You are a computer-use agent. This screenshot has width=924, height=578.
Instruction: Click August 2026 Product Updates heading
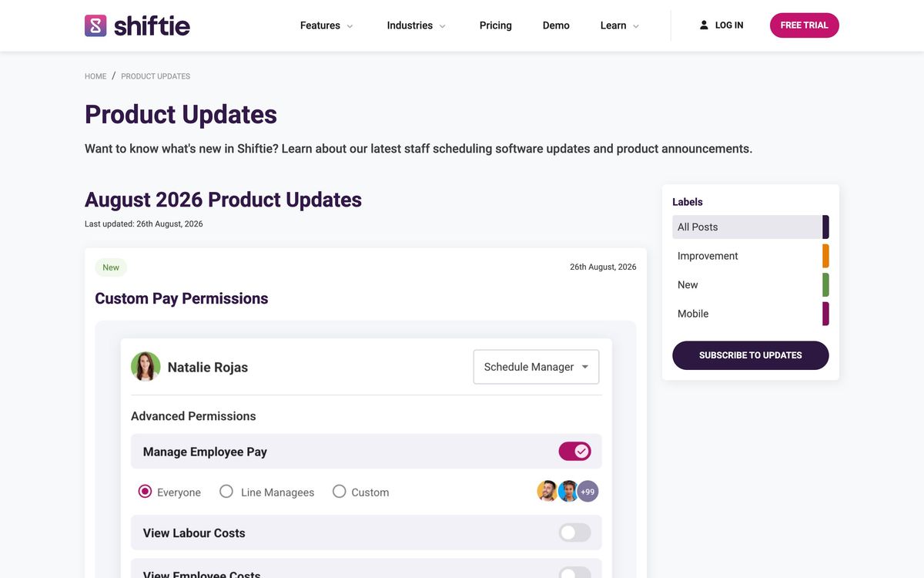(x=223, y=200)
